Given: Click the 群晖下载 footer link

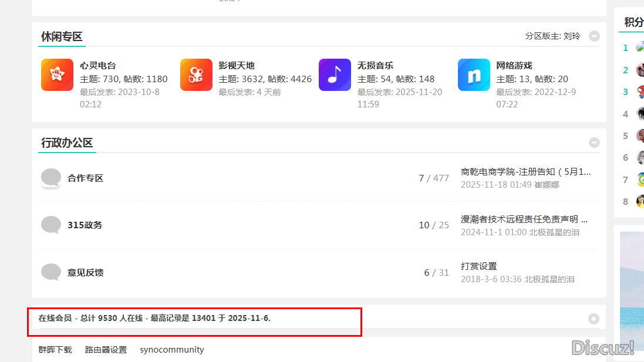Looking at the screenshot, I should (55, 349).
